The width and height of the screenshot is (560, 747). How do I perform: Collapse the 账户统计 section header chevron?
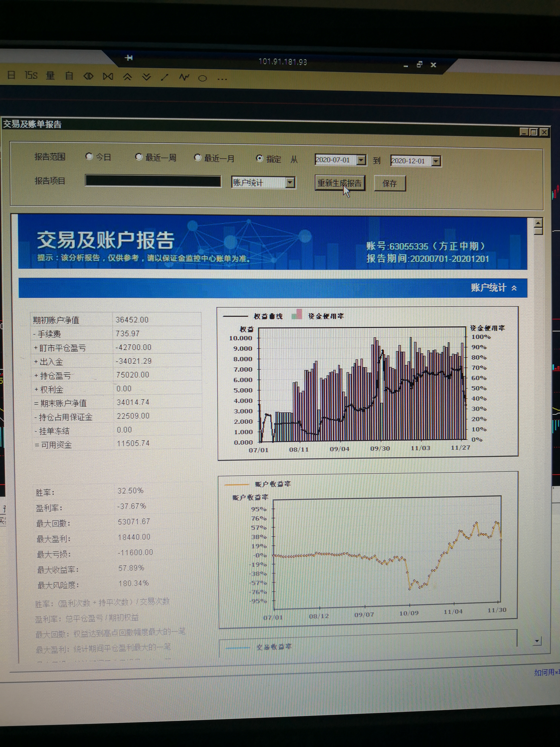pos(514,288)
